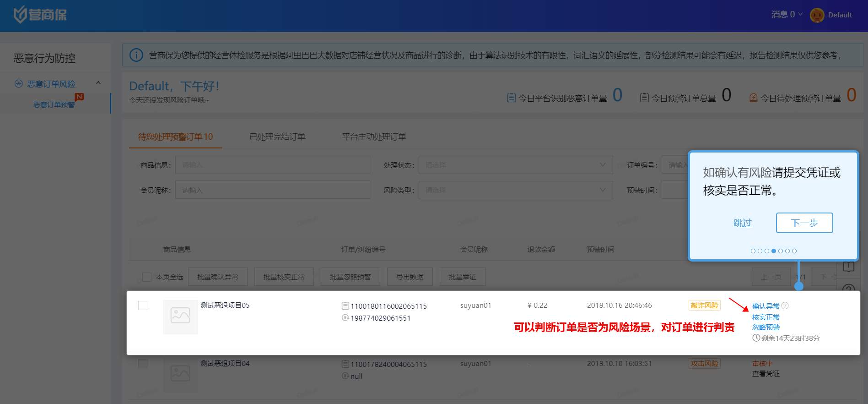Switch to 平台主动处理订单 tab

coord(374,137)
